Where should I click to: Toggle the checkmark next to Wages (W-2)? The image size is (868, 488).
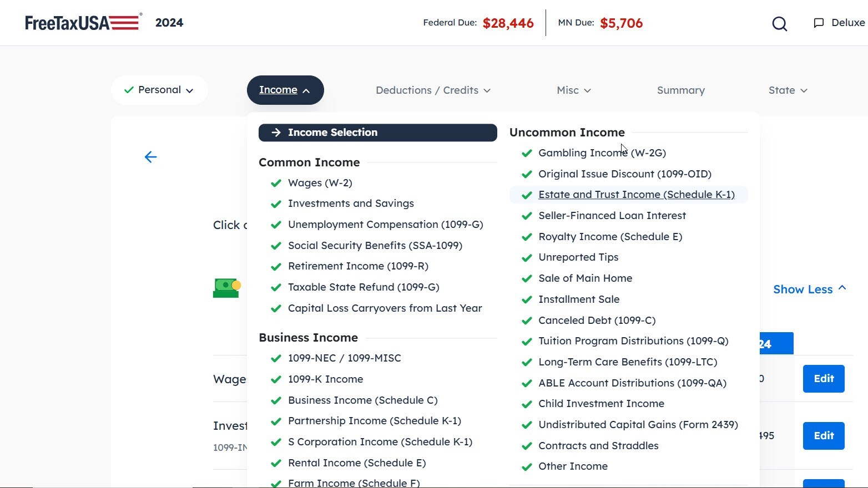[276, 183]
